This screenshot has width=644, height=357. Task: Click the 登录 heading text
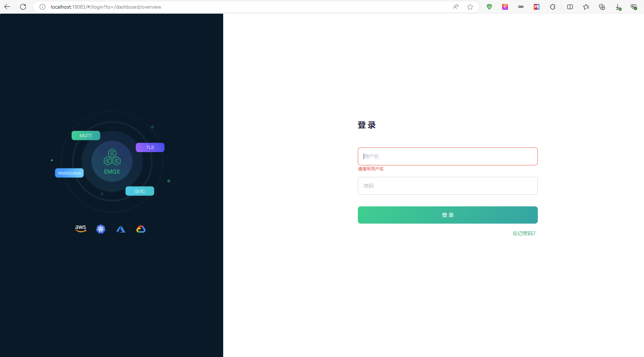coord(366,125)
